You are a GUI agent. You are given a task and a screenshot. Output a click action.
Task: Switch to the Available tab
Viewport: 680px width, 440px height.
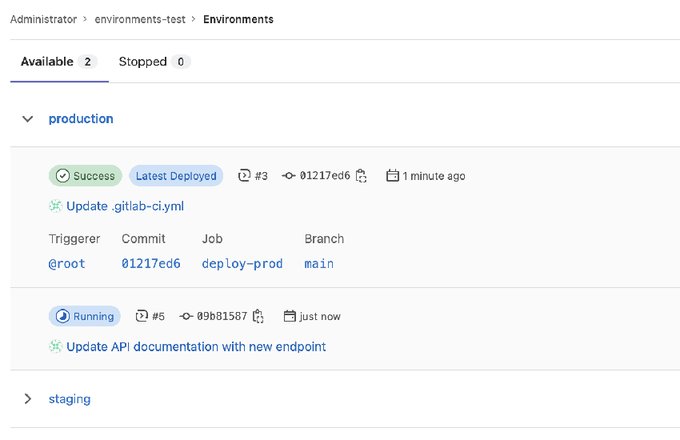click(59, 62)
